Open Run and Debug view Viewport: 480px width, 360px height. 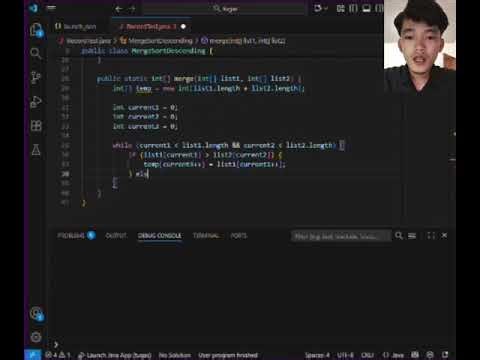pos(36,102)
